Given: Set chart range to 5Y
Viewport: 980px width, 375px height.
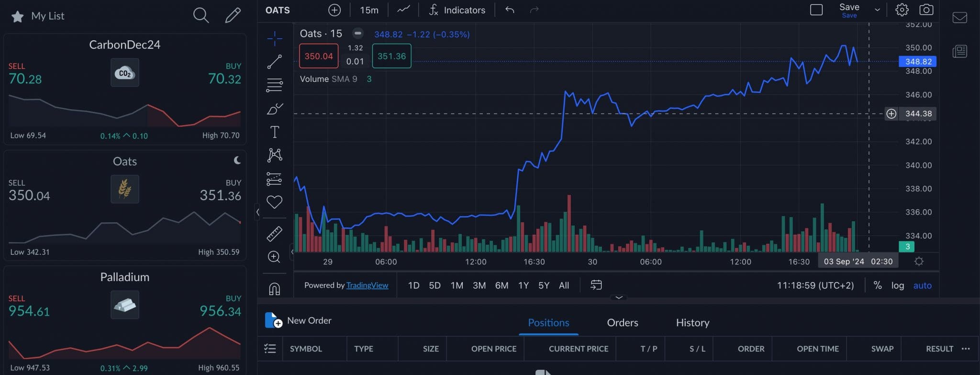Looking at the screenshot, I should [x=544, y=285].
